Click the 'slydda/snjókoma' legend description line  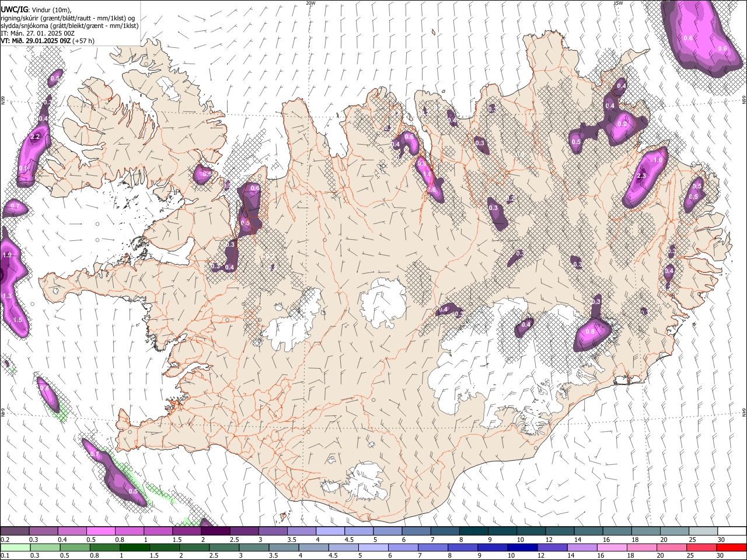(x=69, y=26)
